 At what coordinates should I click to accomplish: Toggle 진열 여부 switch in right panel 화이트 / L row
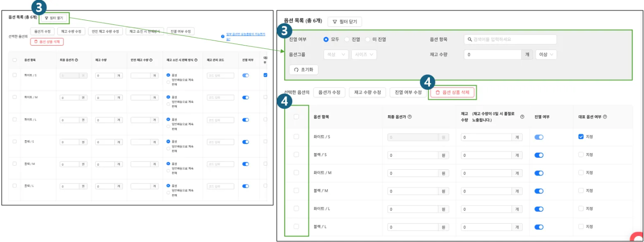click(539, 209)
